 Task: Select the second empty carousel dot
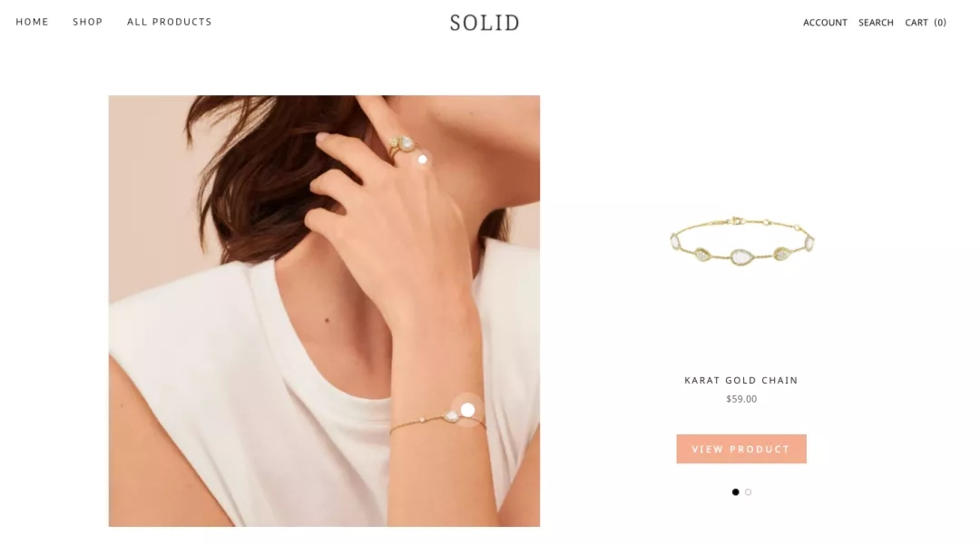[x=748, y=491]
